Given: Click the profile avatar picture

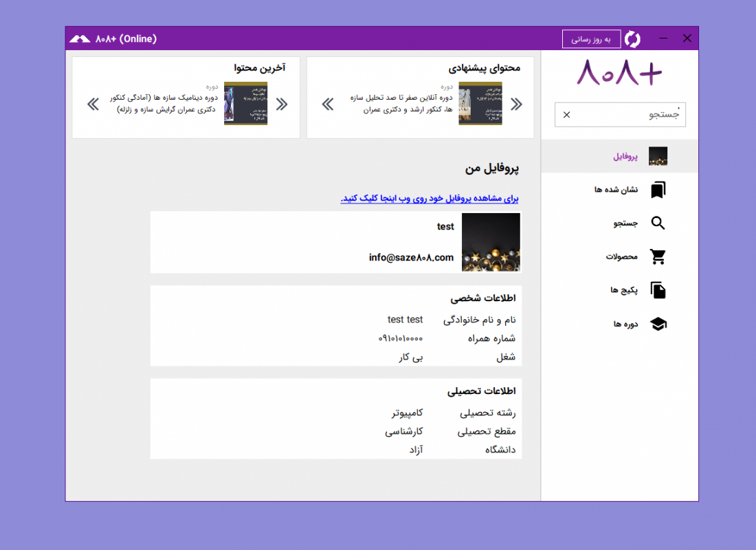Looking at the screenshot, I should tap(491, 242).
